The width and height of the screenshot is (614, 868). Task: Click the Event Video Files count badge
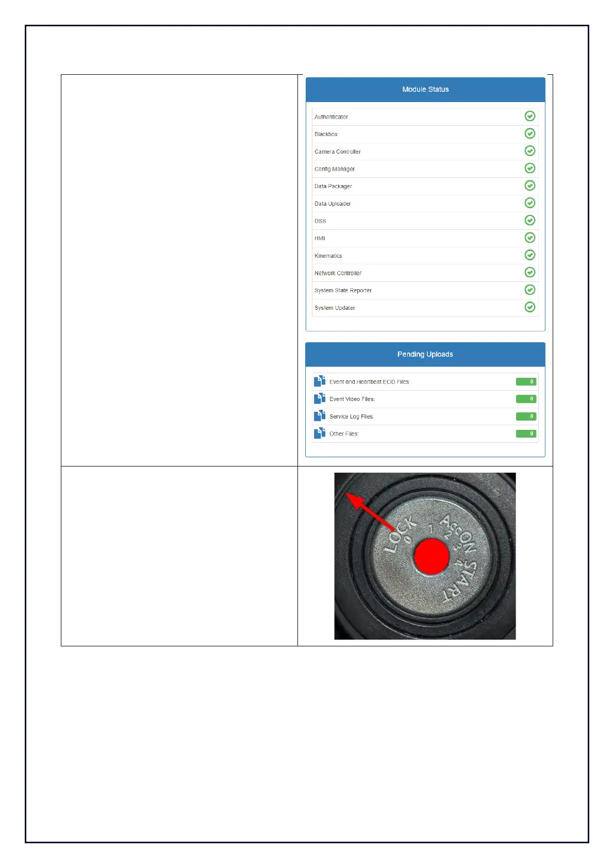(x=526, y=399)
